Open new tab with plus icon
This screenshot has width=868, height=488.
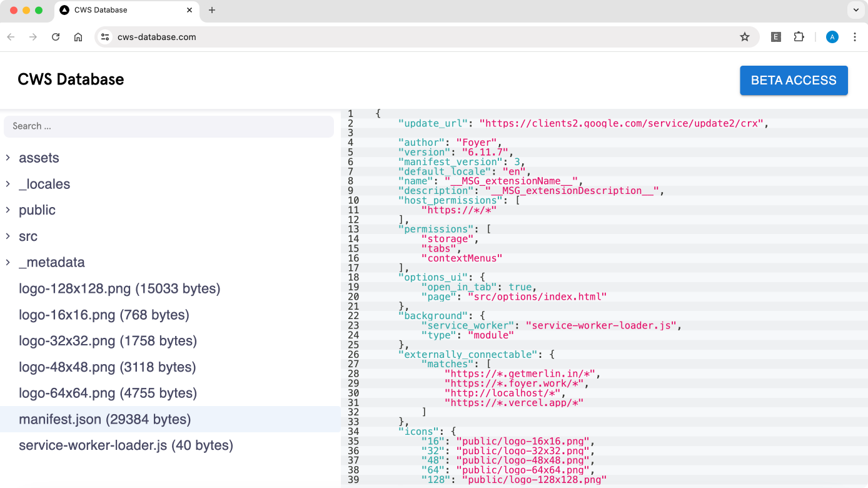(x=212, y=10)
